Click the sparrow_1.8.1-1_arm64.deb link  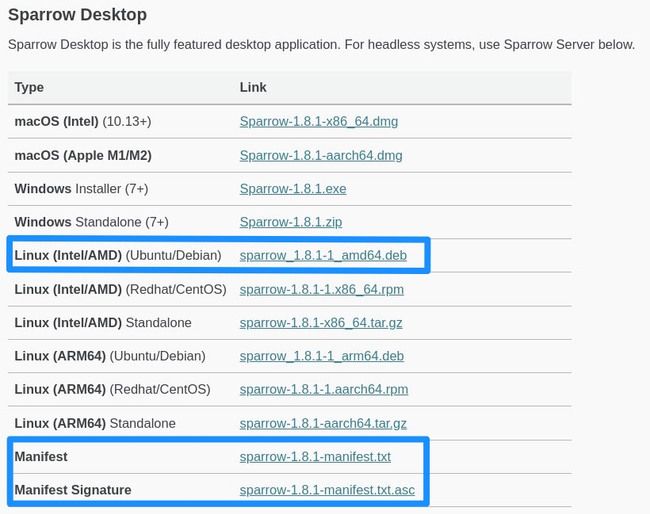click(321, 356)
